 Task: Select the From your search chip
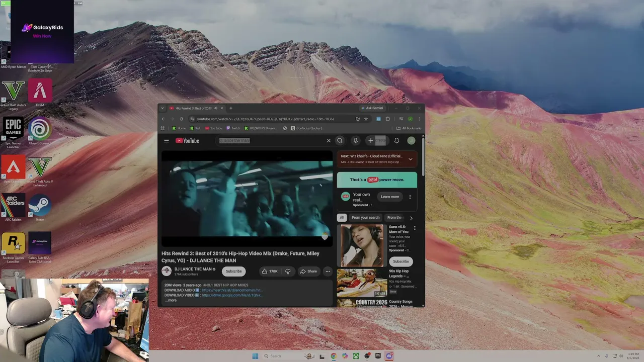(x=366, y=218)
